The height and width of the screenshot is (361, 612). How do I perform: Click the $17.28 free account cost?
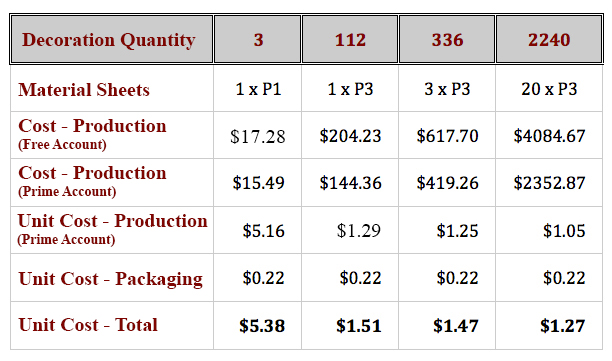[x=258, y=136]
